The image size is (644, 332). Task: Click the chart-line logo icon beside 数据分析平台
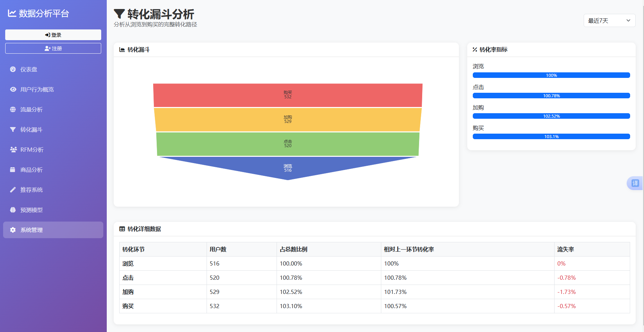point(12,13)
